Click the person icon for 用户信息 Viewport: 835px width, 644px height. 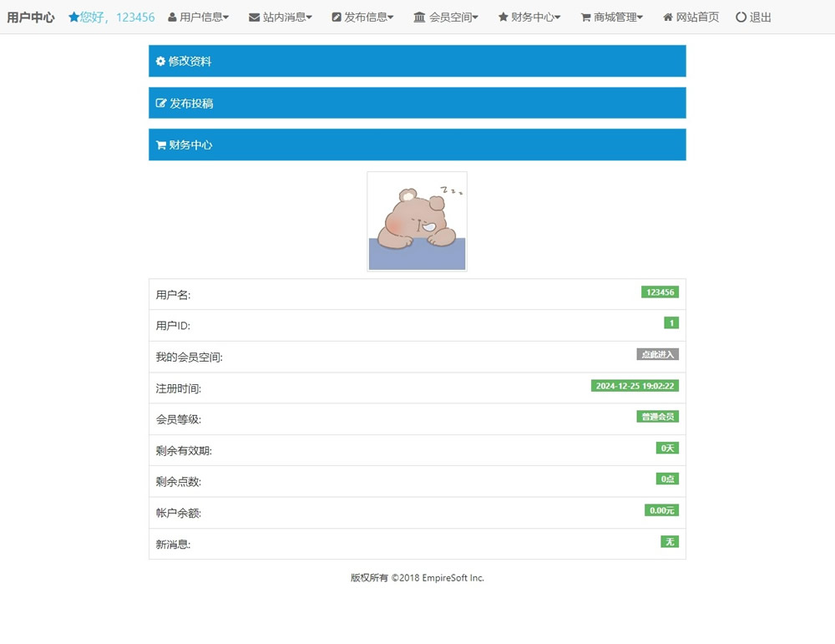click(x=172, y=17)
